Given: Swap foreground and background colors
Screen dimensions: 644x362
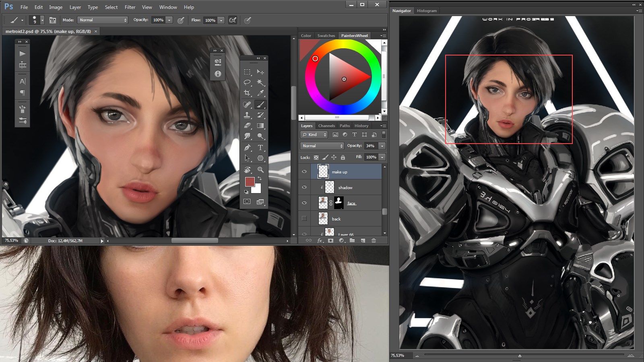Looking at the screenshot, I should (x=260, y=178).
